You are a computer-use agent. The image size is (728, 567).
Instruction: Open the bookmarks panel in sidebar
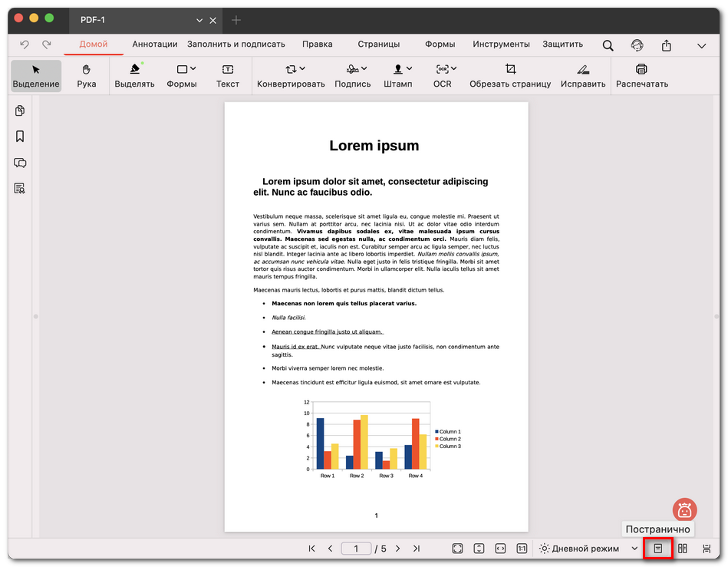click(20, 137)
